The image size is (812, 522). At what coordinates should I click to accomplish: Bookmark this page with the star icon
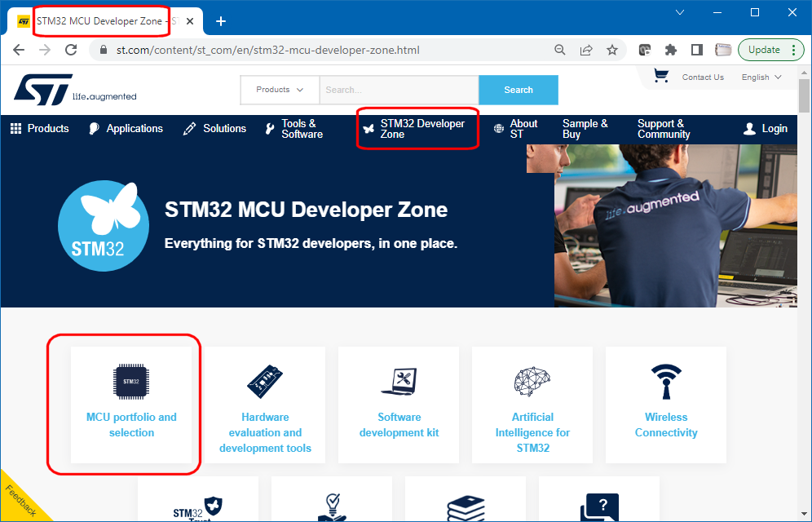612,50
